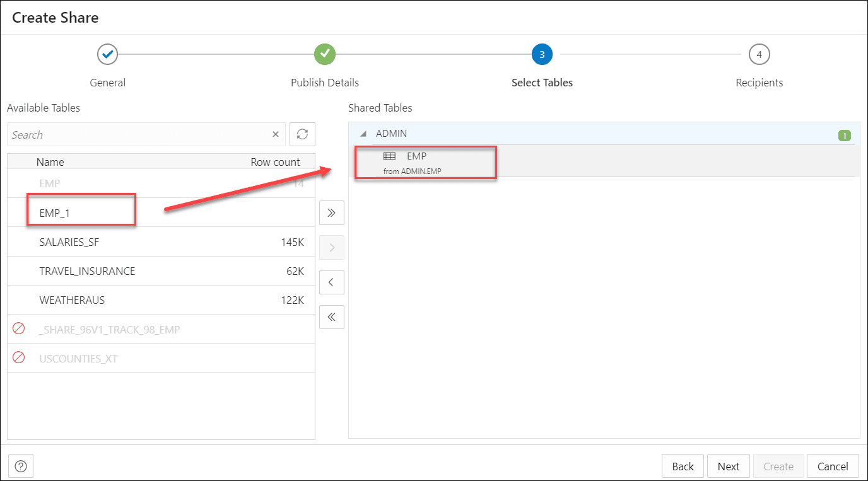Open the help question mark icon
The image size is (868, 481).
click(x=21, y=465)
